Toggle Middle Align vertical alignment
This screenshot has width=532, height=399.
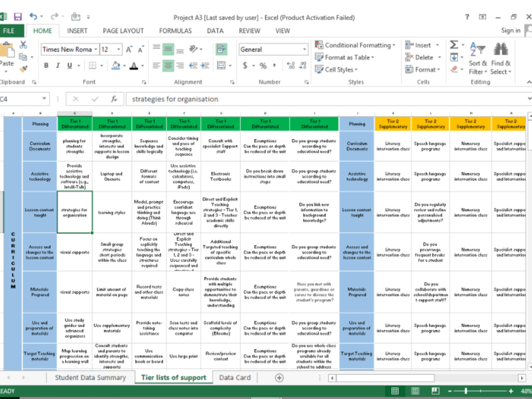(168, 49)
